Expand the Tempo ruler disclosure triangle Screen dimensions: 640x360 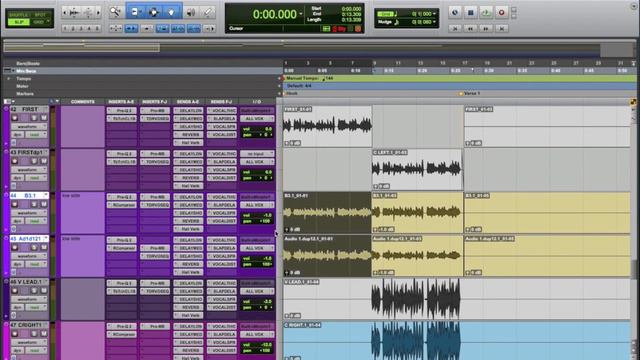click(x=9, y=78)
